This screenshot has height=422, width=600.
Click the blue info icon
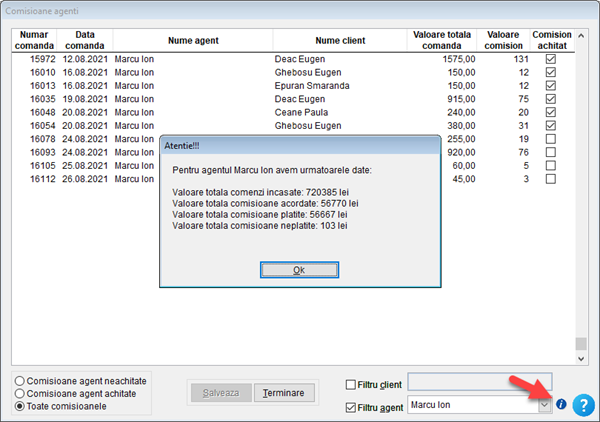click(561, 405)
